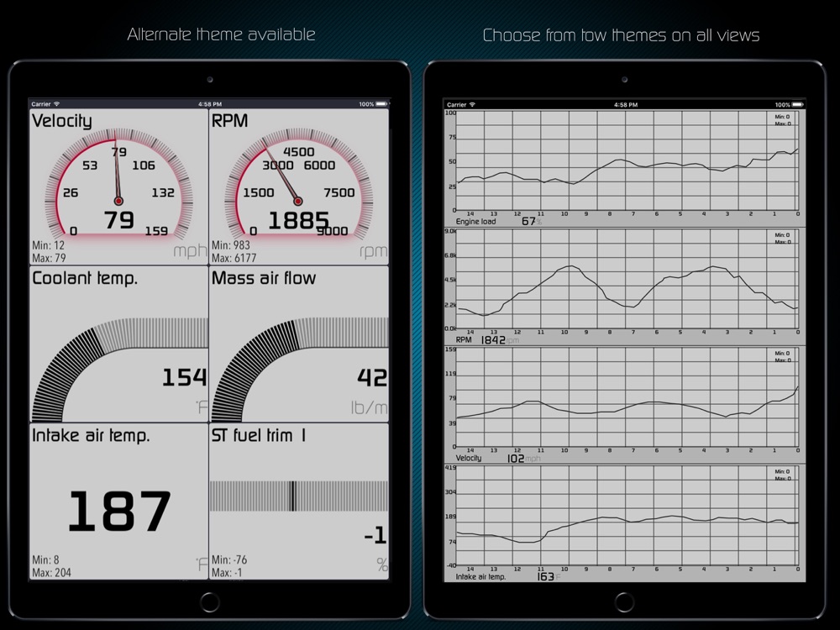The width and height of the screenshot is (840, 630).
Task: Select the Coolant temp. arc gauge
Action: click(119, 370)
